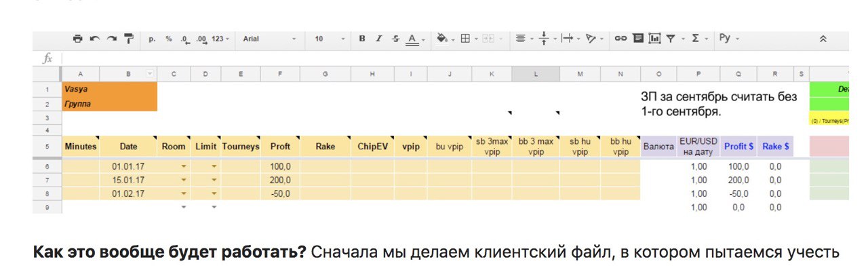Screen dimensions: 868x266
Task: Open the filter views dropdown arrow
Action: point(683,39)
